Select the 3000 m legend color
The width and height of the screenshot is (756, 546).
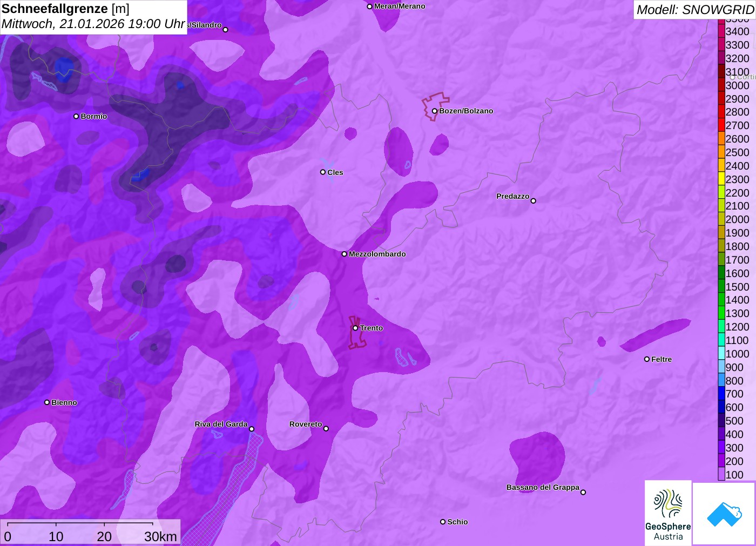tap(721, 85)
